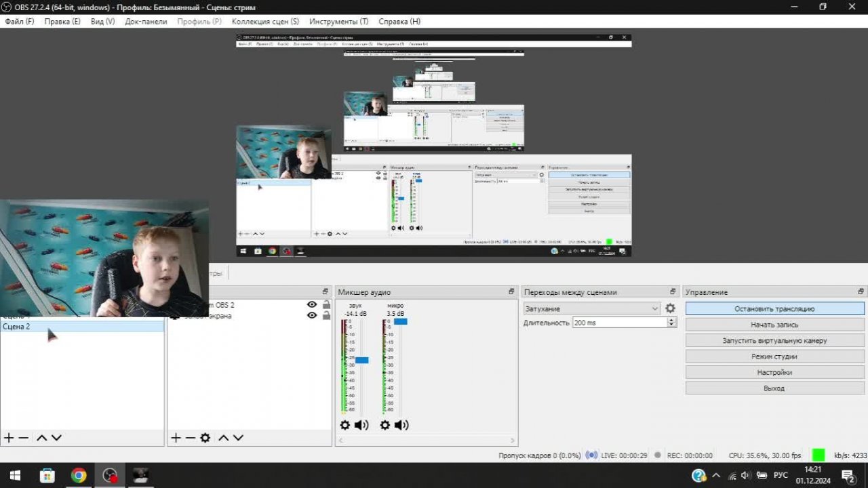868x488 pixels.
Task: Click Запустить виртуальную камеру button
Action: pyautogui.click(x=774, y=340)
